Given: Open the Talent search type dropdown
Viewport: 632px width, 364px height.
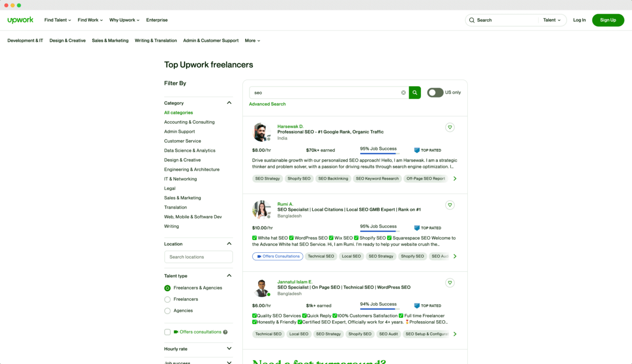Looking at the screenshot, I should tap(552, 20).
